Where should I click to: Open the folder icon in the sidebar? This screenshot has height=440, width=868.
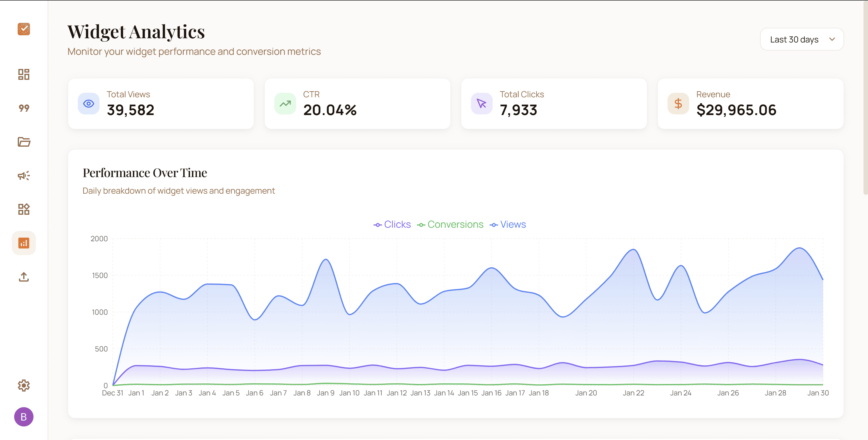pos(24,142)
